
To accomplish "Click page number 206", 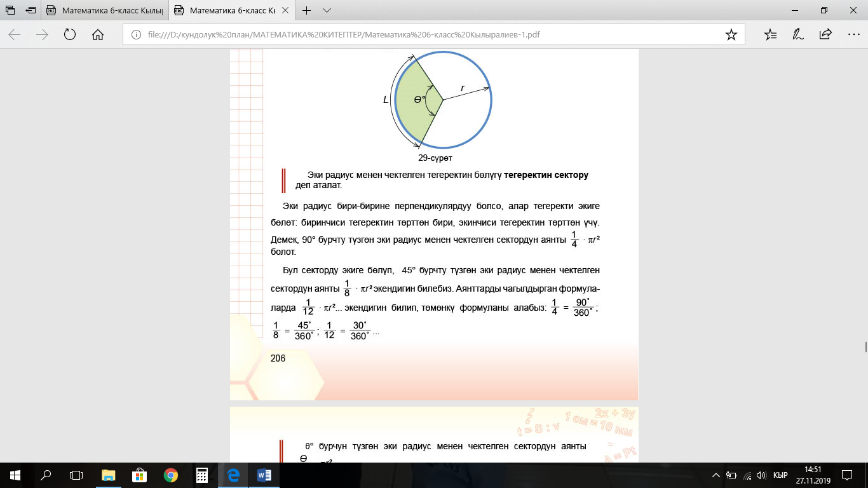I will [278, 358].
